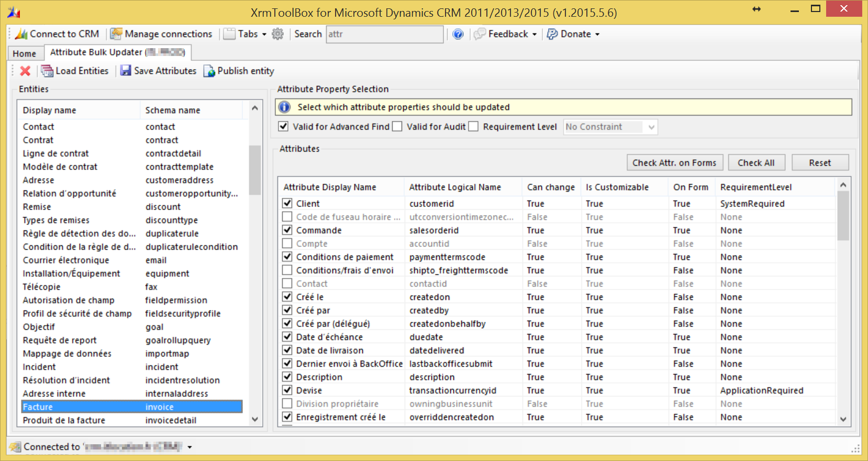Viewport: 868px width, 461px height.
Task: Open the No Constraint combo box
Action: (610, 127)
